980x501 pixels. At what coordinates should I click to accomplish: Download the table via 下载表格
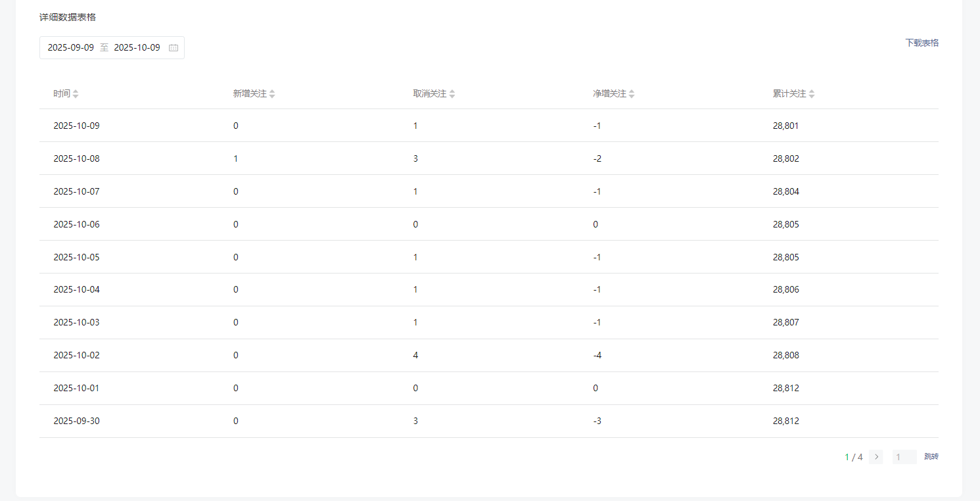(922, 43)
